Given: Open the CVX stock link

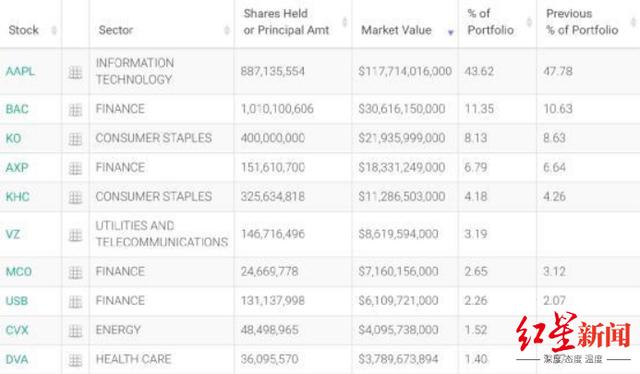Looking at the screenshot, I should (x=17, y=330).
